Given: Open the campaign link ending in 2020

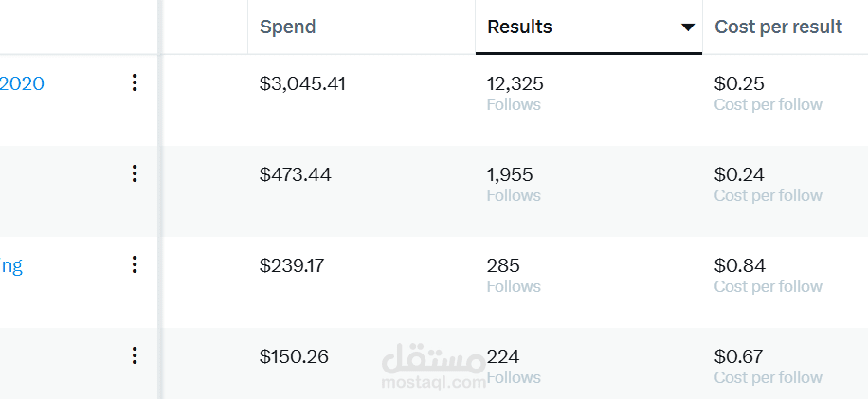Looking at the screenshot, I should [x=22, y=83].
